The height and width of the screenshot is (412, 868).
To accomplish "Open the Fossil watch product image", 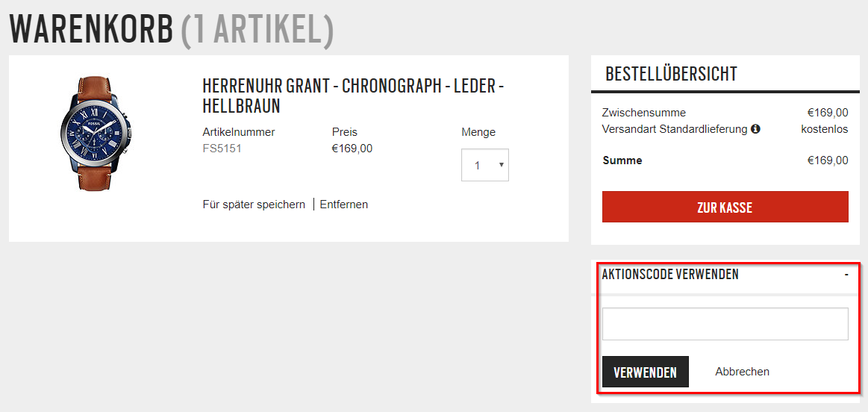I will coord(96,133).
